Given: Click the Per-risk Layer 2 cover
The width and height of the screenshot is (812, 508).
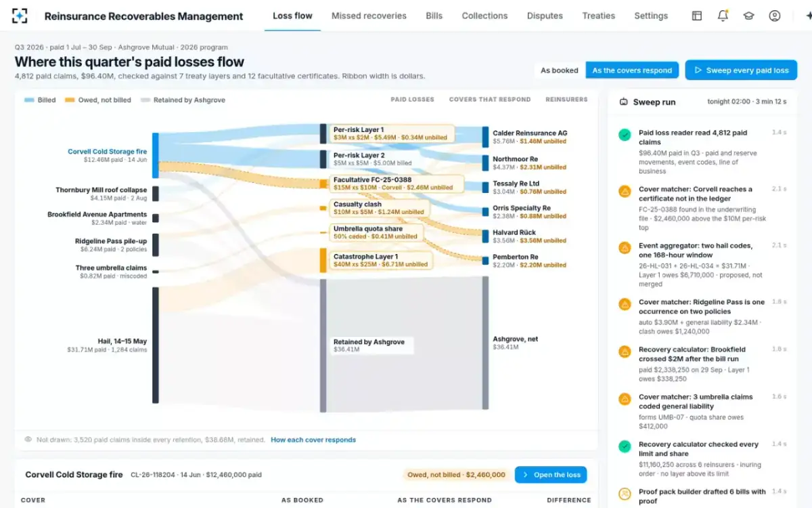Looking at the screenshot, I should coord(376,159).
